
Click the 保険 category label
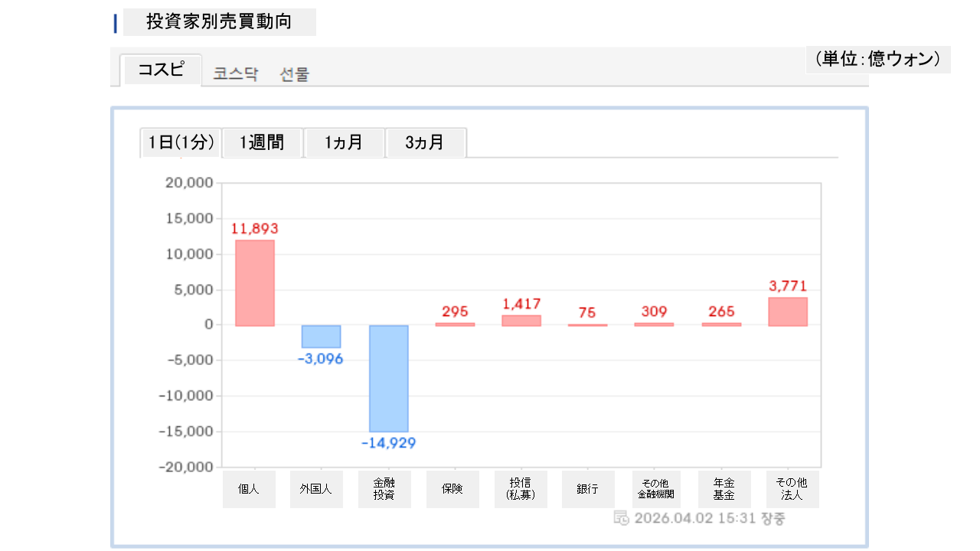[452, 489]
